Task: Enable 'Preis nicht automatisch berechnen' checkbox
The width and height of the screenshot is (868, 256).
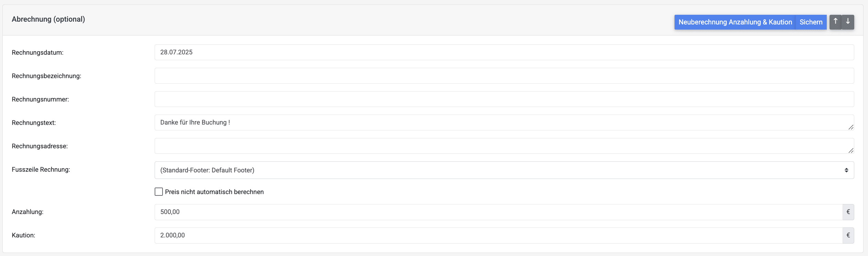Action: pyautogui.click(x=159, y=192)
